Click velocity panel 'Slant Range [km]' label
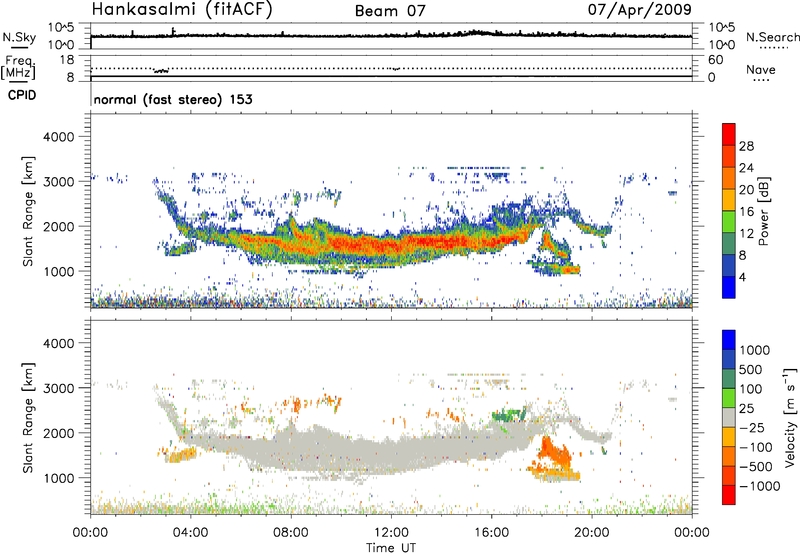This screenshot has height=554, width=800. point(28,418)
